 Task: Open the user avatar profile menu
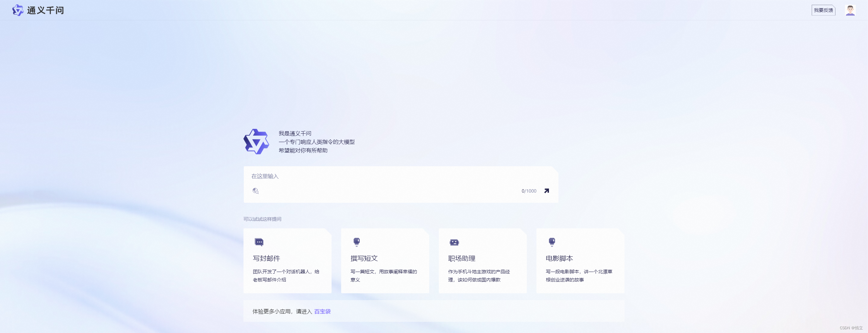coord(850,10)
